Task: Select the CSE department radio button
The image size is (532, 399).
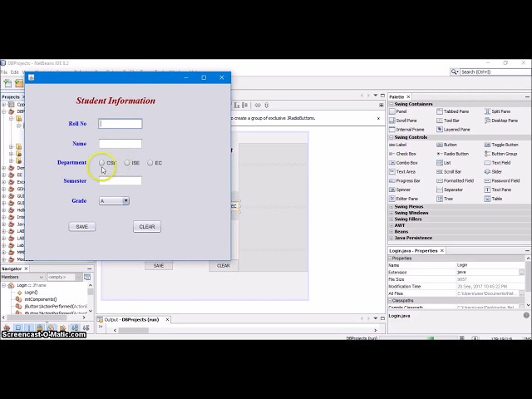Action: [x=101, y=163]
